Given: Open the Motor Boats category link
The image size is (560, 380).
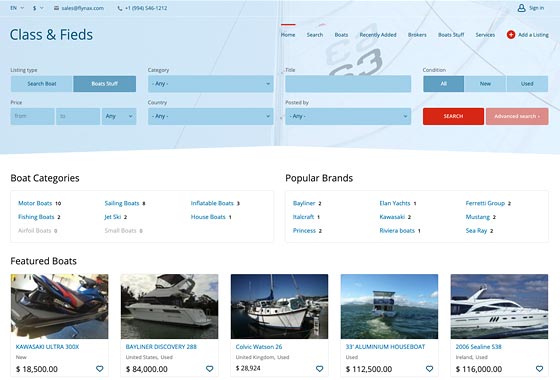Looking at the screenshot, I should [35, 203].
